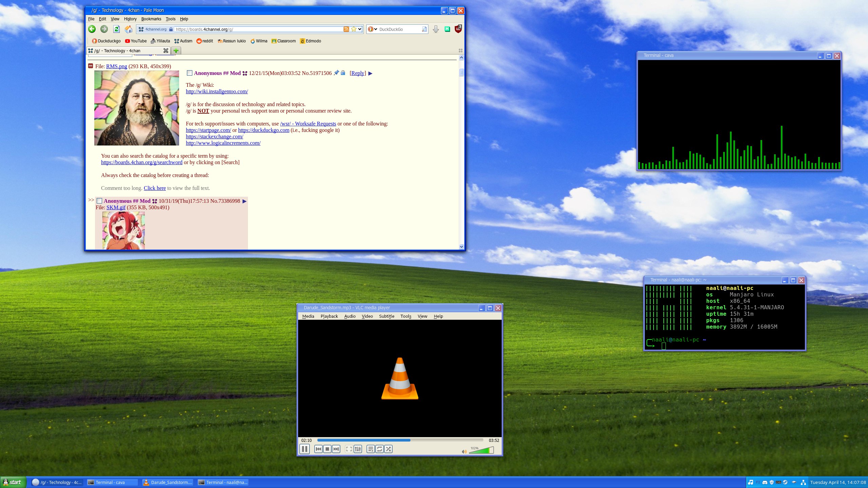
Task: Bookmark this page with the star icon
Action: (x=353, y=29)
